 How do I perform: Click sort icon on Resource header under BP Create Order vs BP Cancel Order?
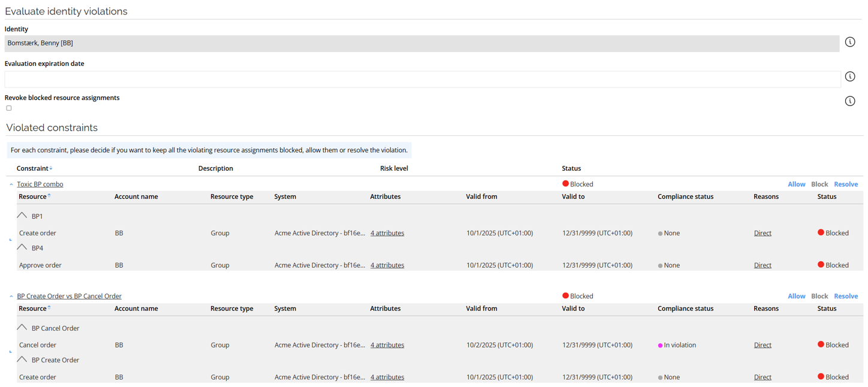[49, 308]
